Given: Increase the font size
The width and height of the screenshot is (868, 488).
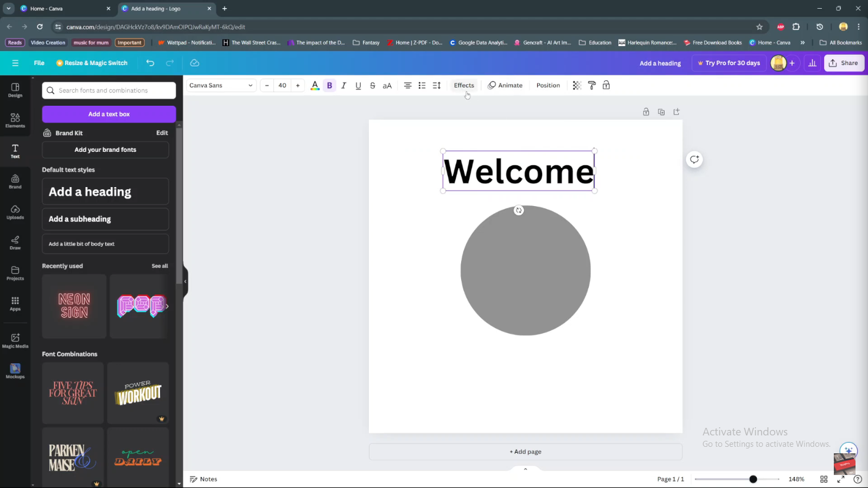Looking at the screenshot, I should 298,85.
